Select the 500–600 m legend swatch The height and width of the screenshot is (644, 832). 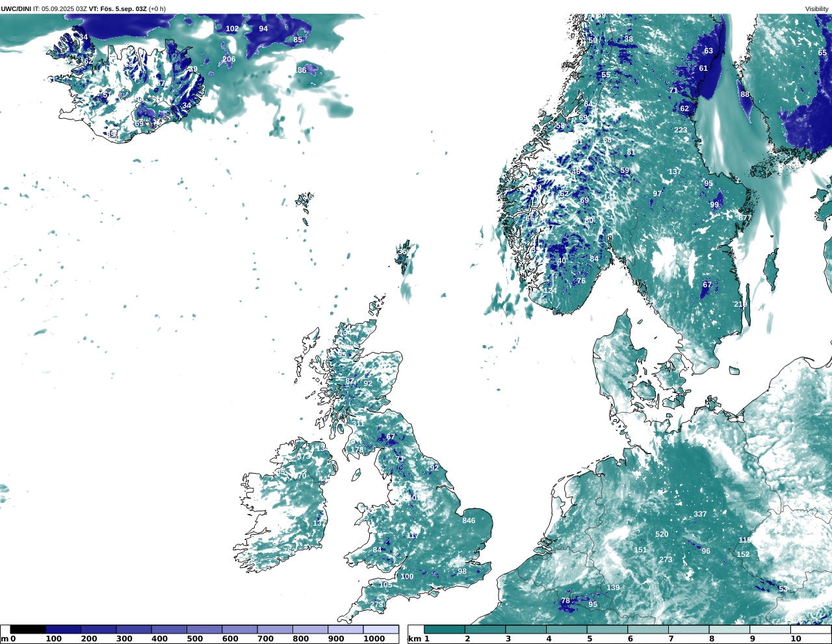204,629
